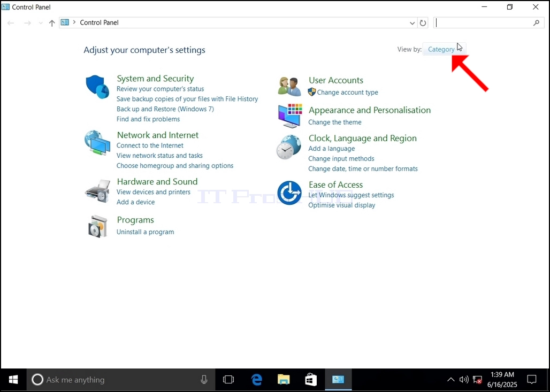Image resolution: width=550 pixels, height=392 pixels.
Task: Click the search magnifier icon
Action: pyautogui.click(x=536, y=23)
